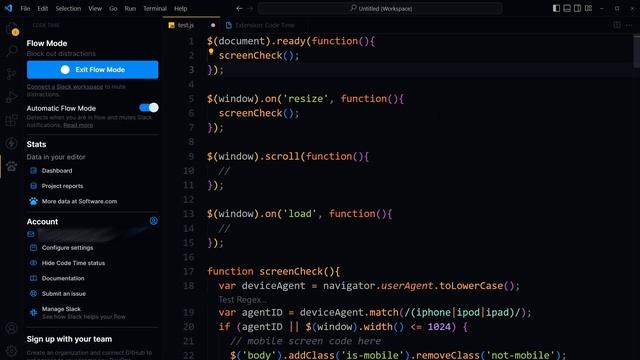
Task: Open the Run menu
Action: pos(130,9)
